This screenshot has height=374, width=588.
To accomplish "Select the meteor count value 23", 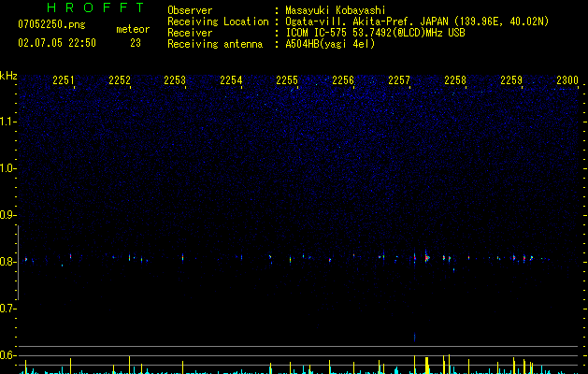I will coord(136,43).
